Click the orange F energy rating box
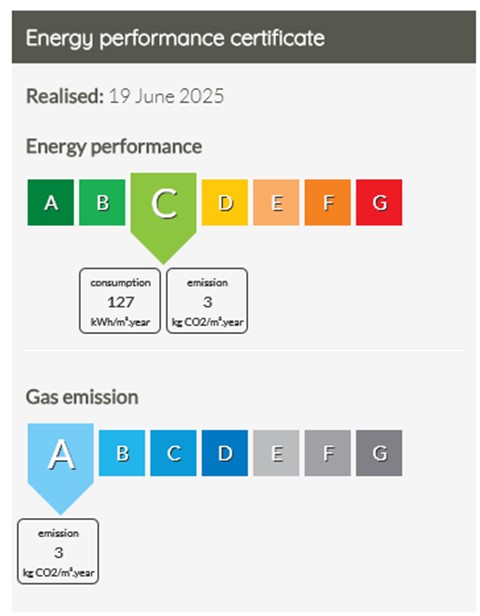Image resolution: width=480 pixels, height=616 pixels. [328, 202]
